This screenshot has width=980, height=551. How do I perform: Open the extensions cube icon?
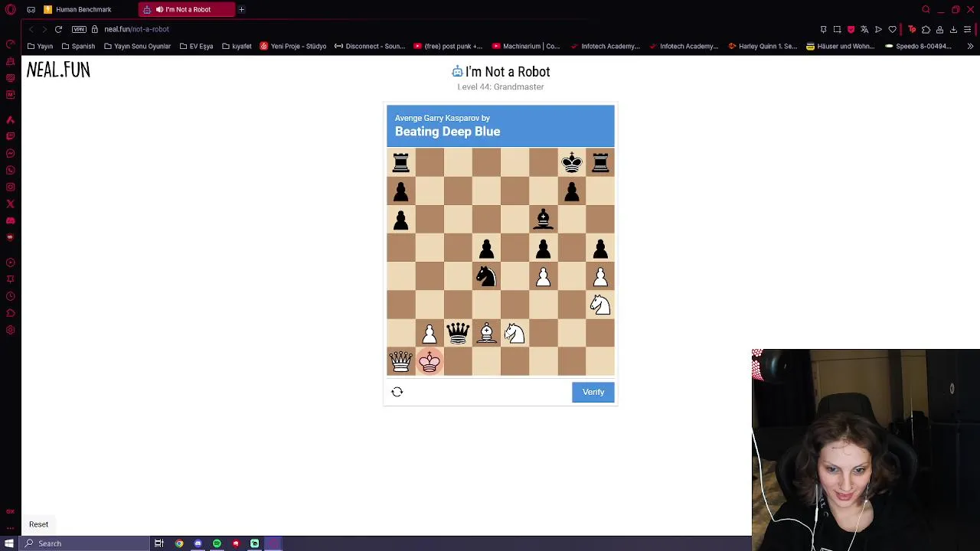pos(926,29)
